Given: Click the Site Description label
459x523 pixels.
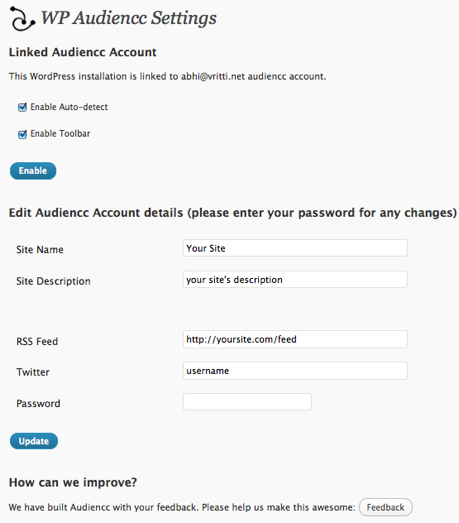Looking at the screenshot, I should (x=53, y=281).
